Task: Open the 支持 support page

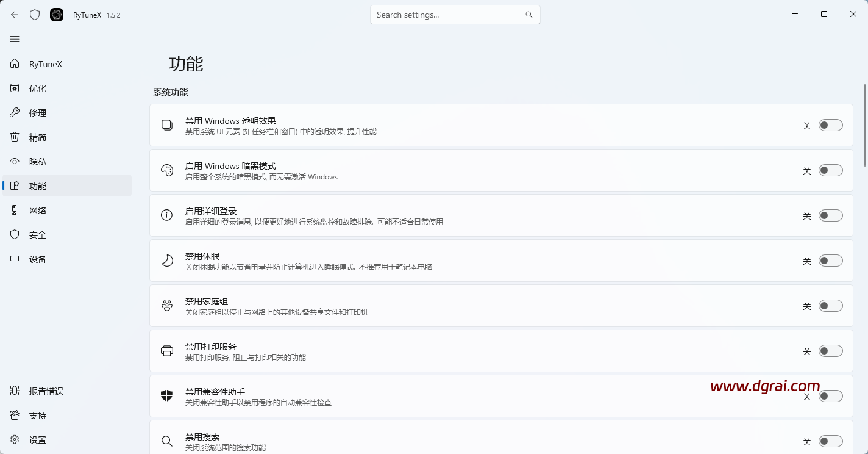Action: click(37, 415)
